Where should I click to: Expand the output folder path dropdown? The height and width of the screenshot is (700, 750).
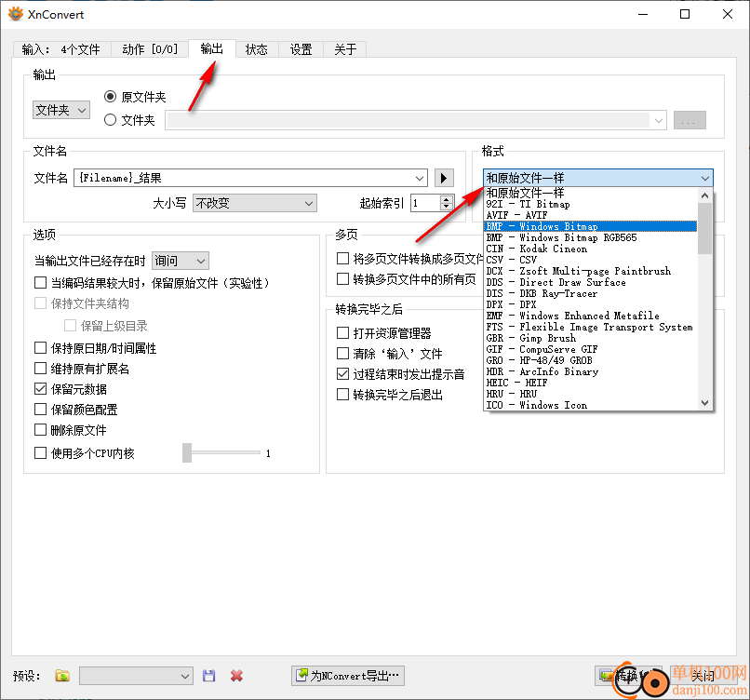pos(659,120)
